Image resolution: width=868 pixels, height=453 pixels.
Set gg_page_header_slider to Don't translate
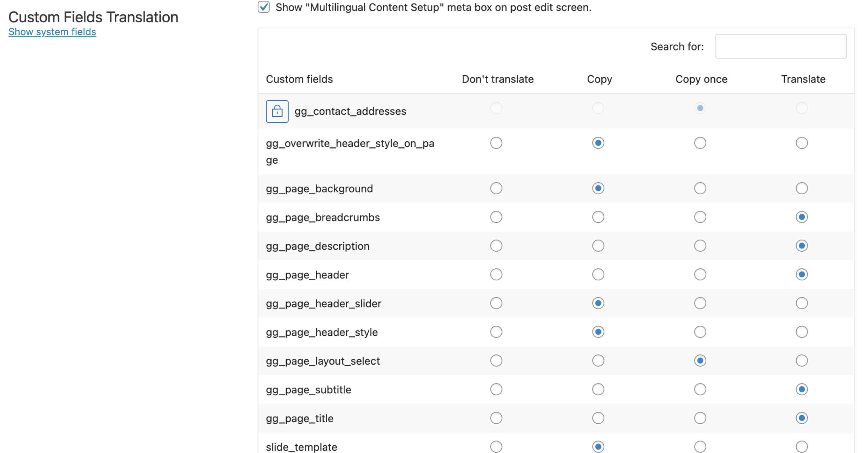496,303
